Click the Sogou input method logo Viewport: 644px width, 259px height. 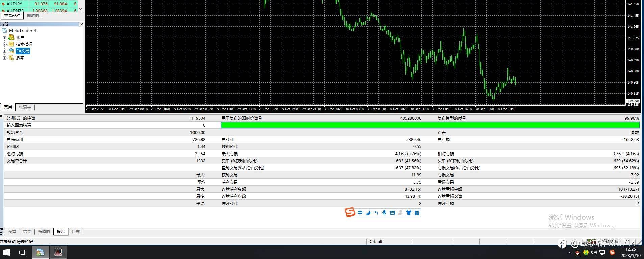(350, 212)
